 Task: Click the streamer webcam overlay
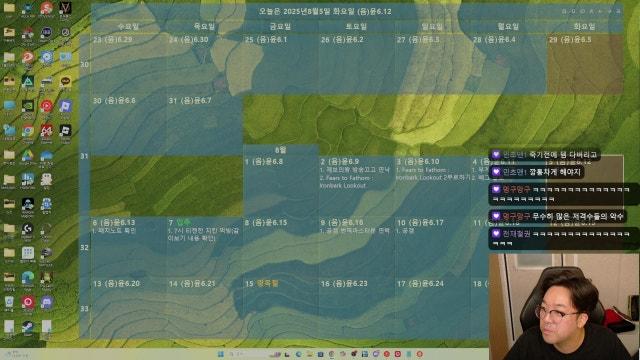click(564, 307)
